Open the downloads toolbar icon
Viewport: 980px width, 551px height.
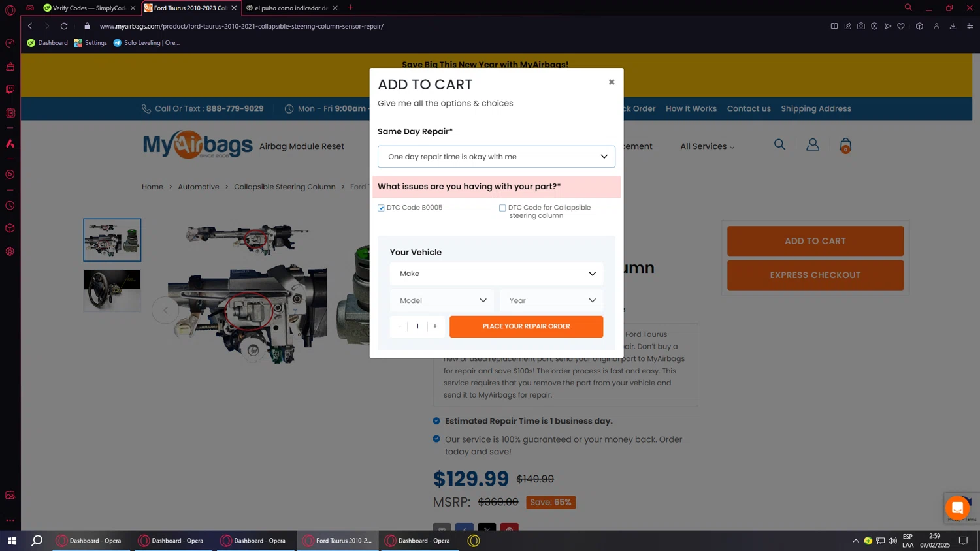click(x=953, y=26)
